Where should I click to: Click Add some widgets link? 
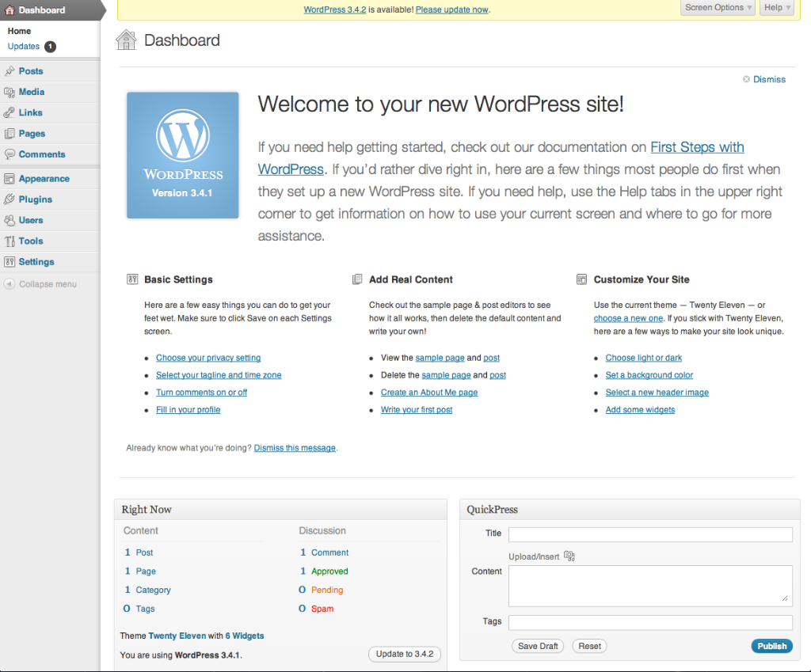pyautogui.click(x=640, y=410)
